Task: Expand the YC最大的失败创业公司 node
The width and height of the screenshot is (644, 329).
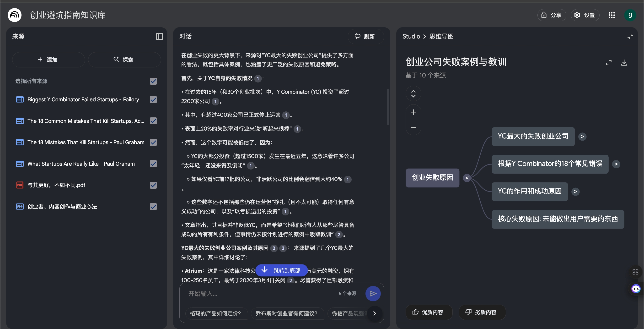Action: point(582,137)
